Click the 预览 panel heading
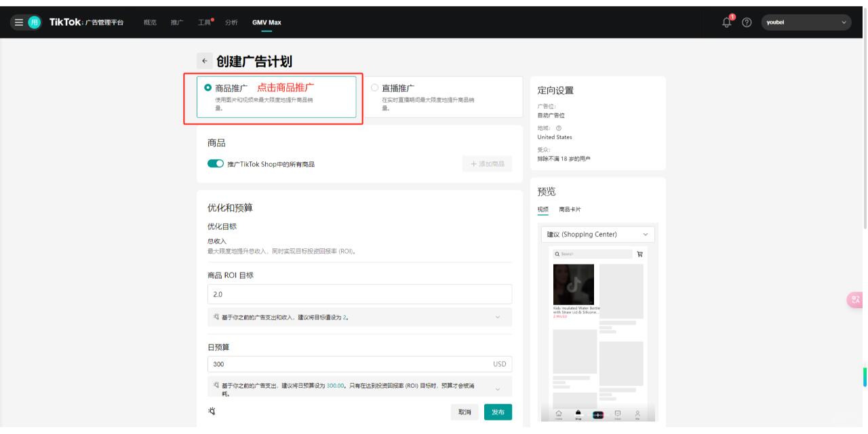 (547, 192)
